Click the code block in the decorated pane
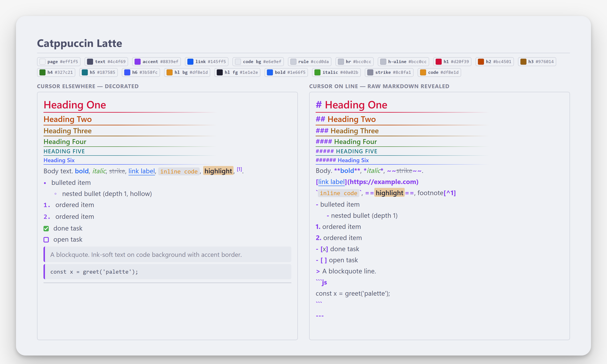Image resolution: width=607 pixels, height=364 pixels. click(x=167, y=272)
